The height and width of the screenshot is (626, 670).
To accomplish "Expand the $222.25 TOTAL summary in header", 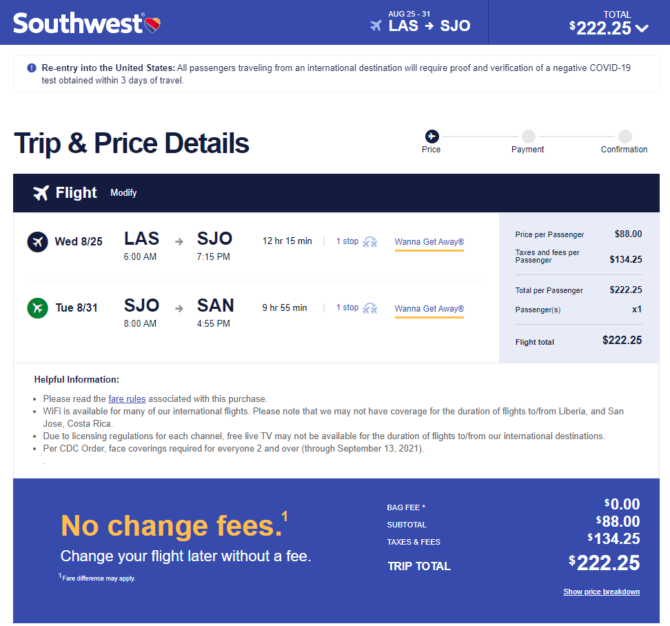I will pyautogui.click(x=608, y=24).
